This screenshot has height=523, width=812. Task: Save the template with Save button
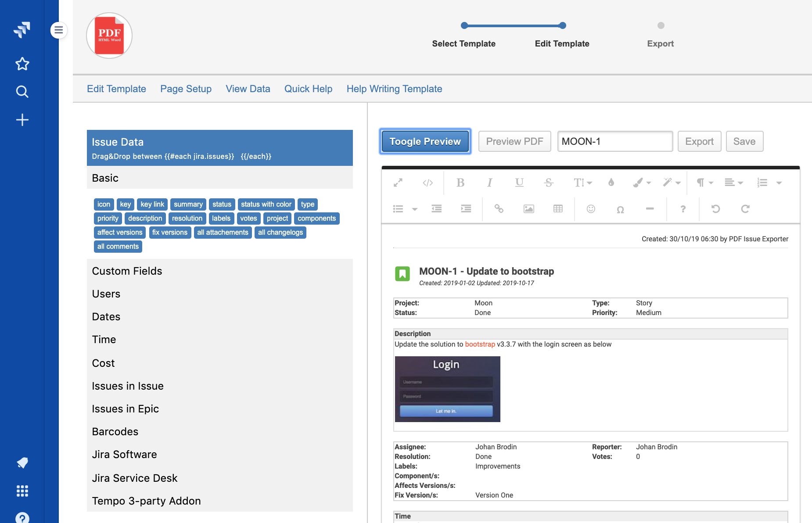744,141
